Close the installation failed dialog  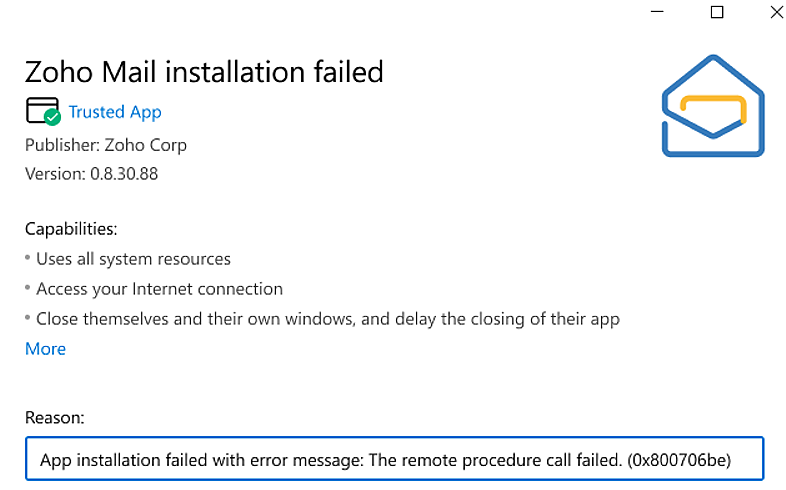tap(776, 12)
